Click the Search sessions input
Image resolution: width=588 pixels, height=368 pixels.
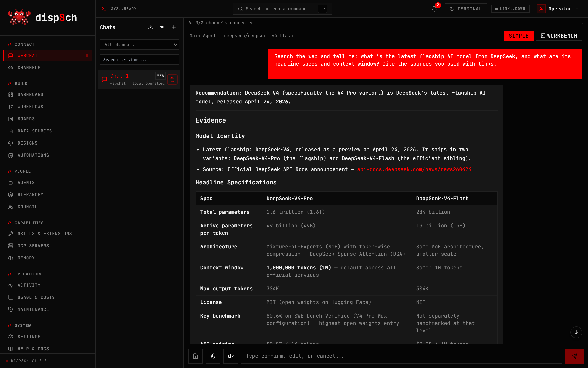(139, 60)
